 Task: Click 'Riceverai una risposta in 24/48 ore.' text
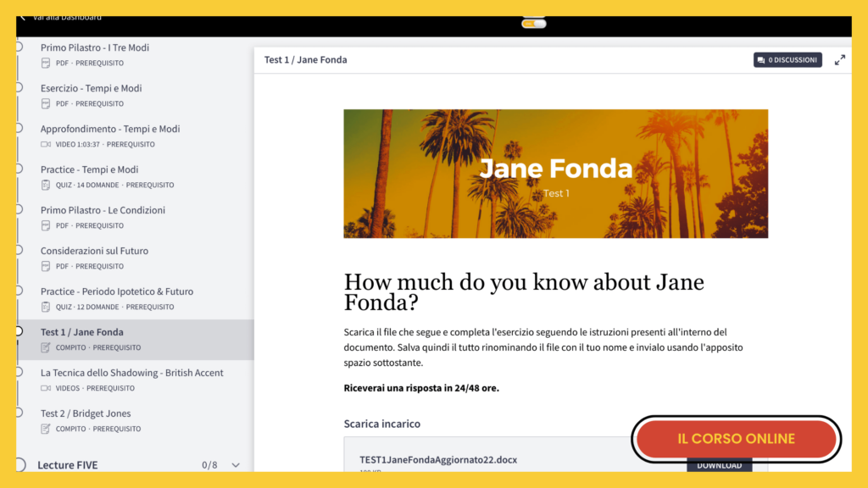[x=421, y=388]
